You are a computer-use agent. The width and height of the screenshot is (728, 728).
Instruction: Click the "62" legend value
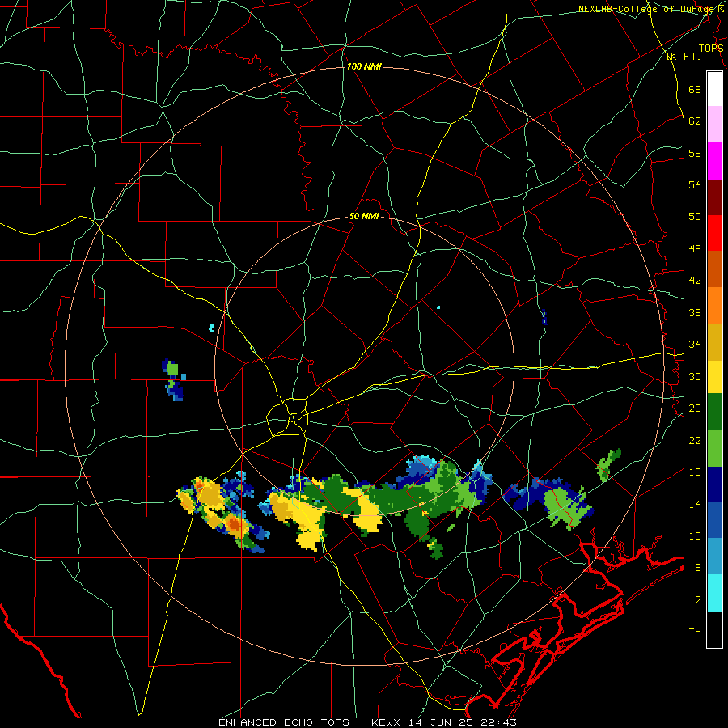pyautogui.click(x=695, y=121)
